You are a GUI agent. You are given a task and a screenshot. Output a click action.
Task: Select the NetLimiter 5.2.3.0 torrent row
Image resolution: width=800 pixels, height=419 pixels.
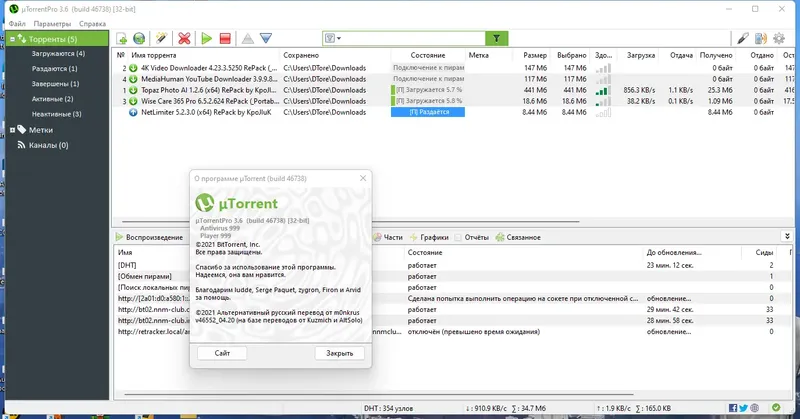pyautogui.click(x=454, y=112)
